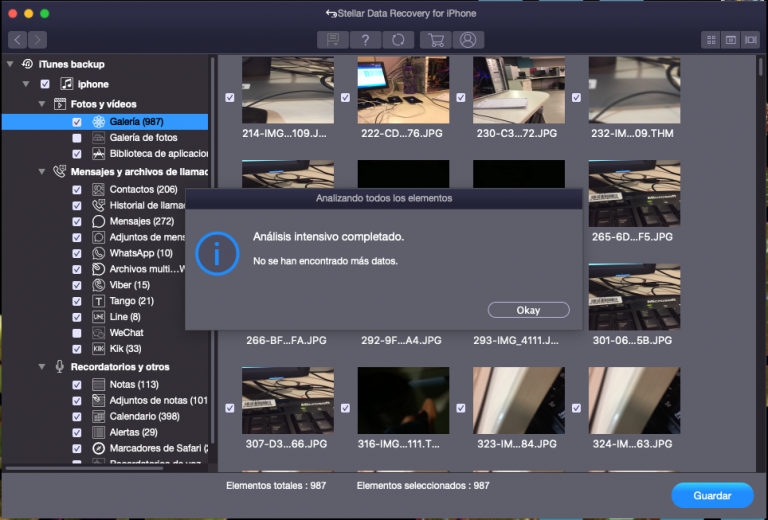Open the 323-IM...84.JPG thumbnail
This screenshot has height=520, width=768.
(x=519, y=401)
